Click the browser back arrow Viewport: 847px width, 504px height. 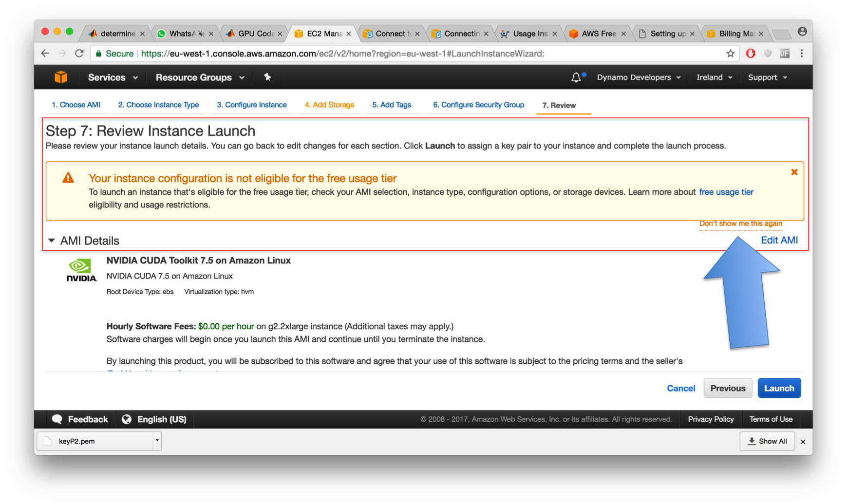[45, 54]
